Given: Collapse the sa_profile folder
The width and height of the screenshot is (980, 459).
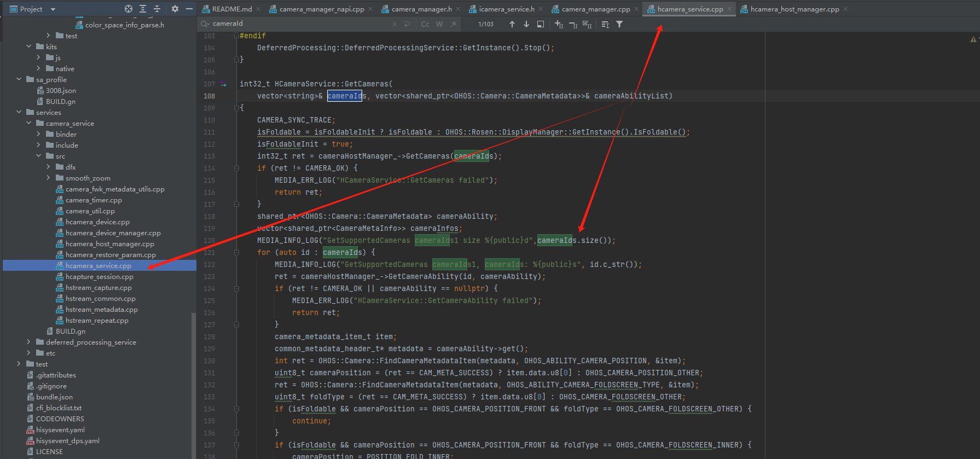Looking at the screenshot, I should 19,79.
